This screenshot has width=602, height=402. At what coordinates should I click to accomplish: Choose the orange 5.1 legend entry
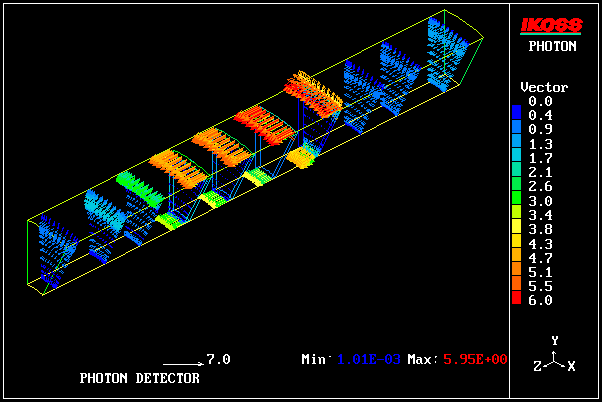tap(540, 271)
